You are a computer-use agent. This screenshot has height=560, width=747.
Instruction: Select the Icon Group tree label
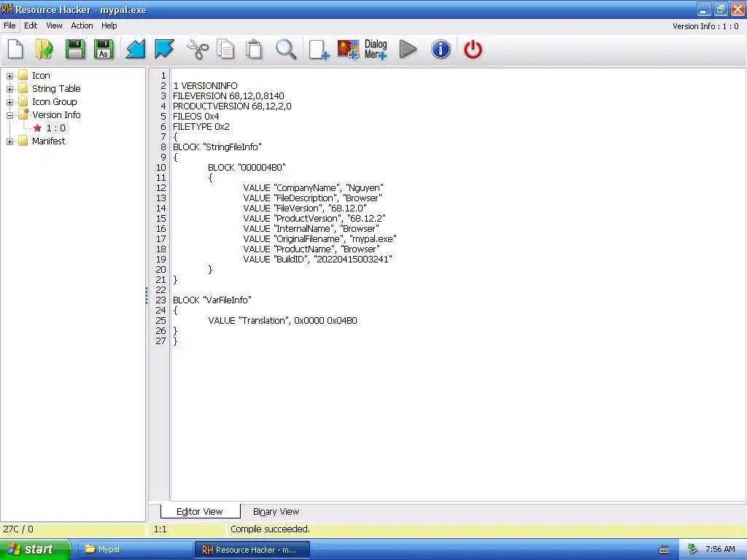[x=54, y=101]
